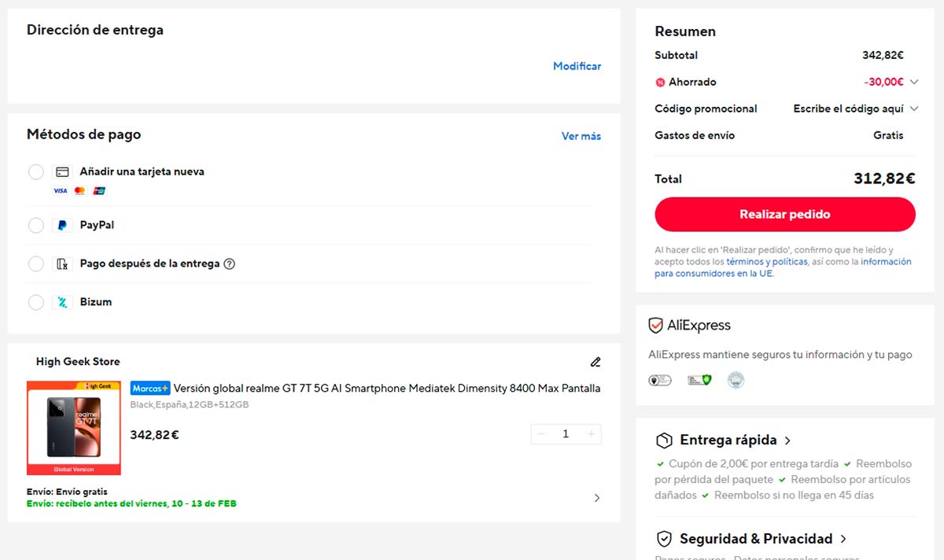944x560 pixels.
Task: Expand the 'Ahorrado' savings breakdown
Action: point(913,82)
